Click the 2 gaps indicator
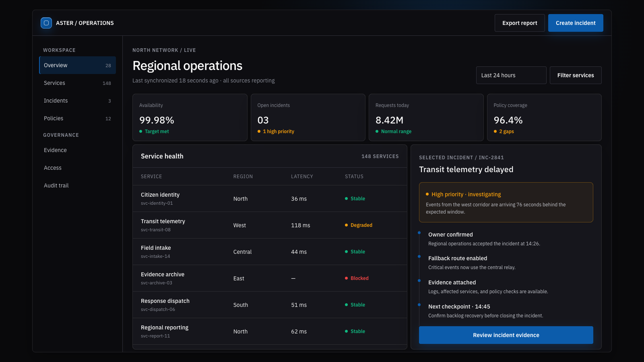 click(x=504, y=132)
